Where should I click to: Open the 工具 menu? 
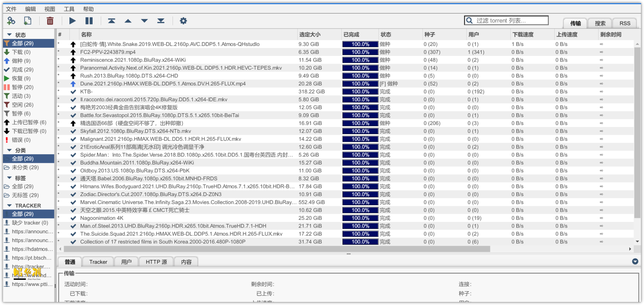tap(69, 9)
